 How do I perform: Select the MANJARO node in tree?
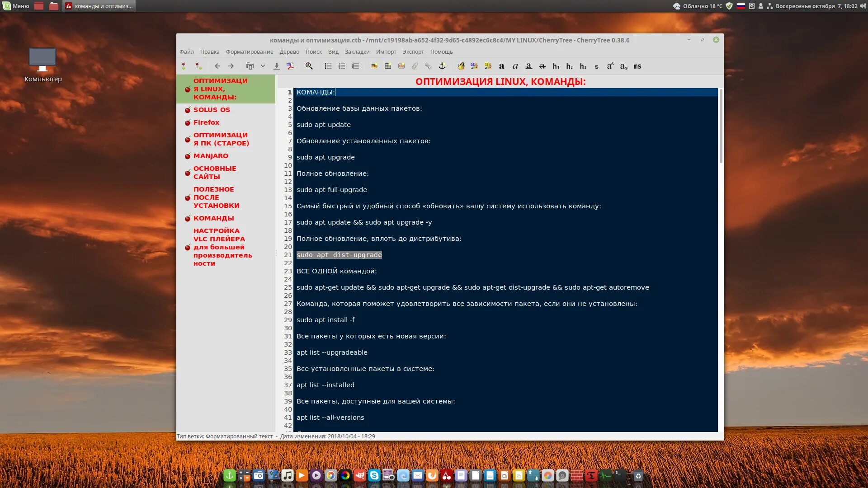coord(211,156)
